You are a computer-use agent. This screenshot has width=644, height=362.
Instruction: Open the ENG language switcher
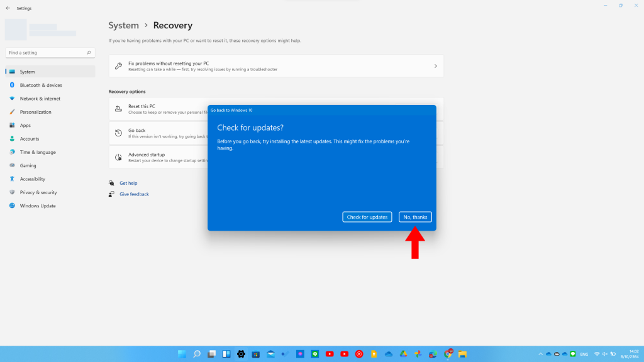pyautogui.click(x=584, y=354)
